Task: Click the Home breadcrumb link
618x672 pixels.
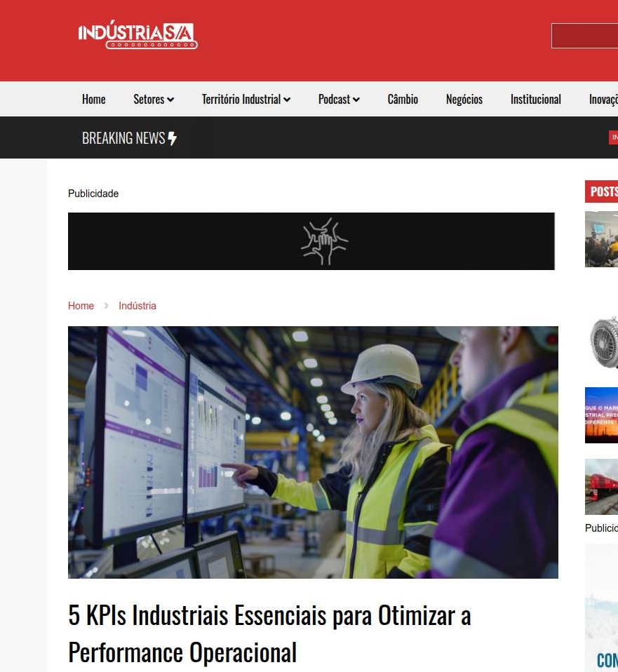Action: (81, 306)
